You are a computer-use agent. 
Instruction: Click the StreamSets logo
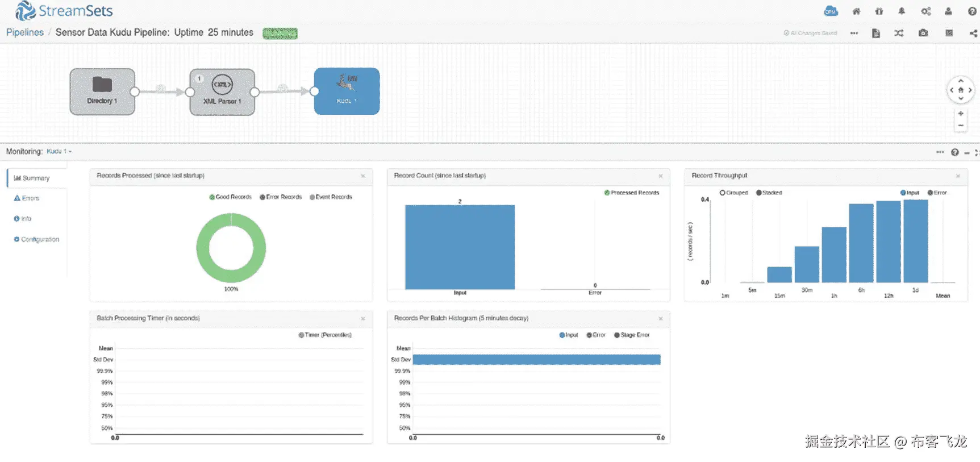click(64, 11)
